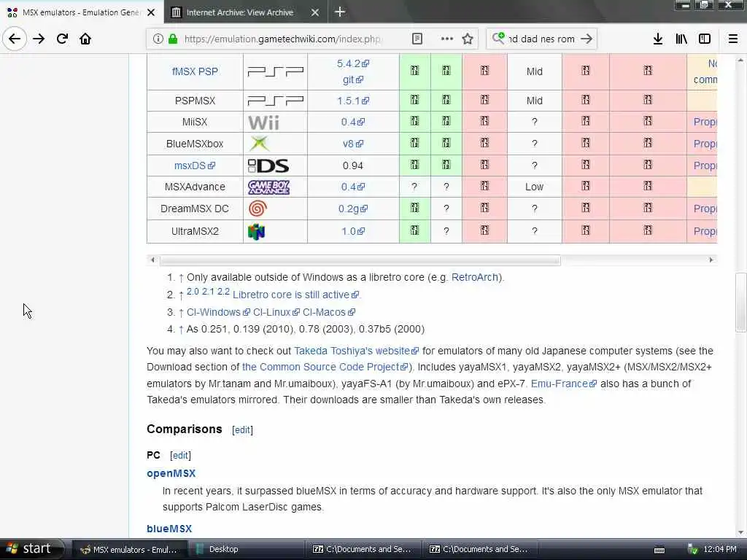
Task: Click the Game Boy Advance logo
Action: (x=268, y=187)
